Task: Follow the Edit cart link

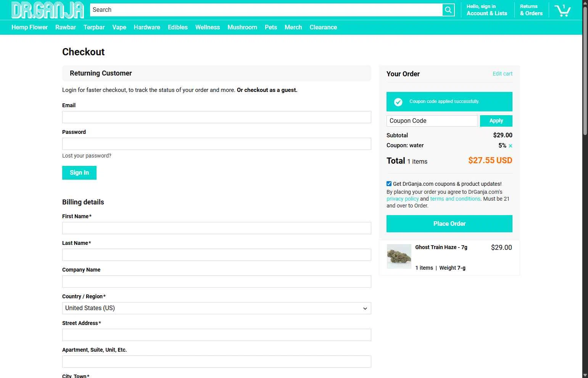Action: [503, 74]
